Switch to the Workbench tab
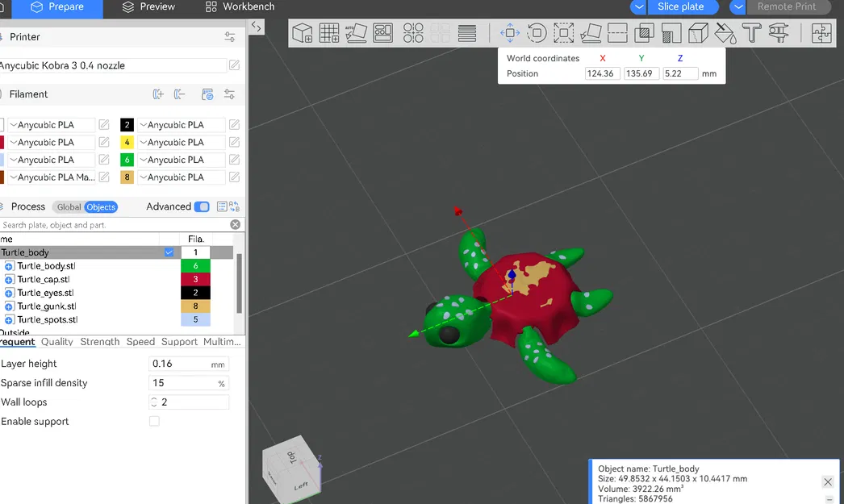Image resolution: width=844 pixels, height=504 pixels. tap(240, 7)
